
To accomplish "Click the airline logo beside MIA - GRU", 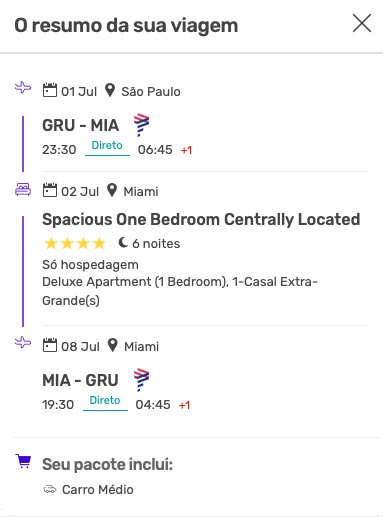I will 141,380.
